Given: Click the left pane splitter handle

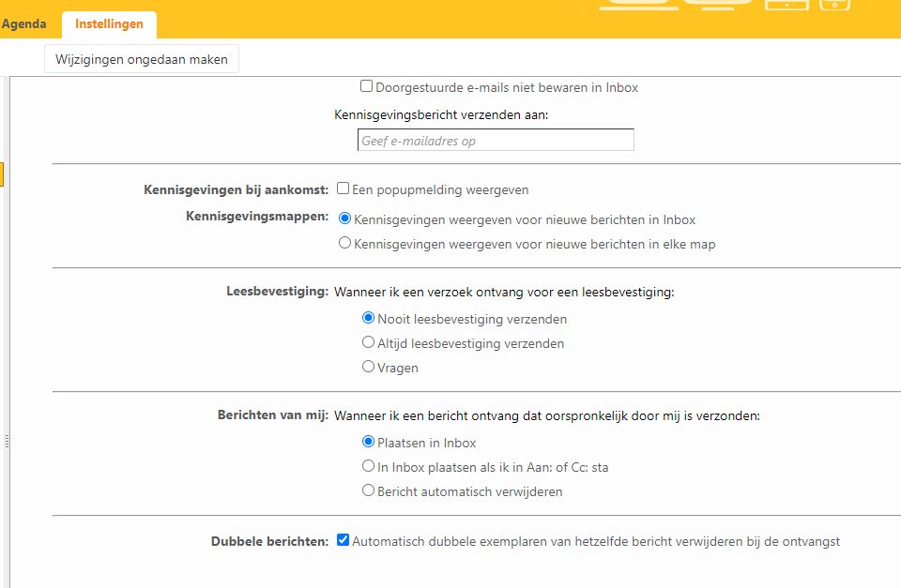Looking at the screenshot, I should pos(7,441).
